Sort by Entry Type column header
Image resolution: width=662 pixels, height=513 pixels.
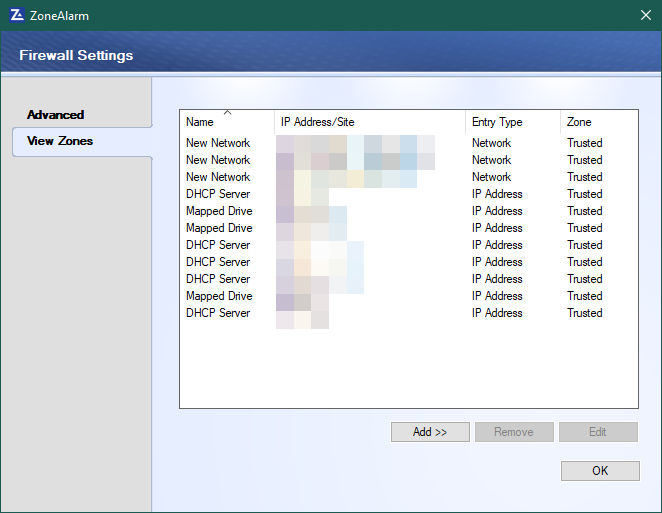[513, 122]
